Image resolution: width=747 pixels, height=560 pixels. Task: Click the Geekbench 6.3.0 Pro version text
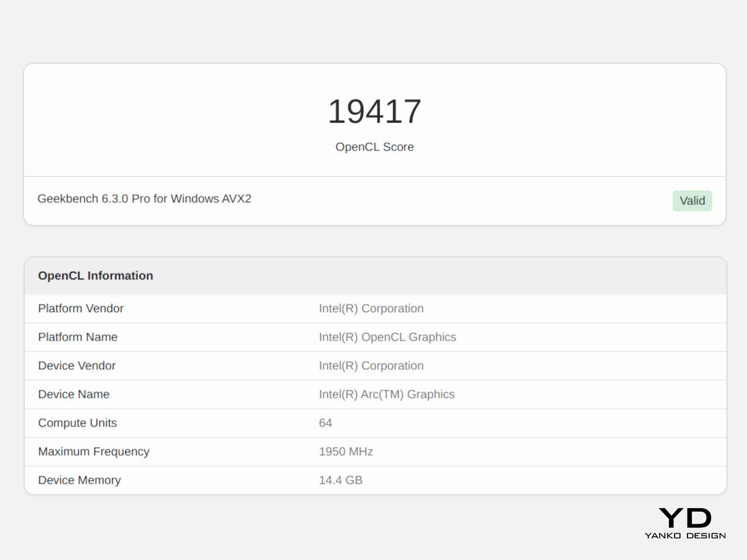[x=144, y=199]
